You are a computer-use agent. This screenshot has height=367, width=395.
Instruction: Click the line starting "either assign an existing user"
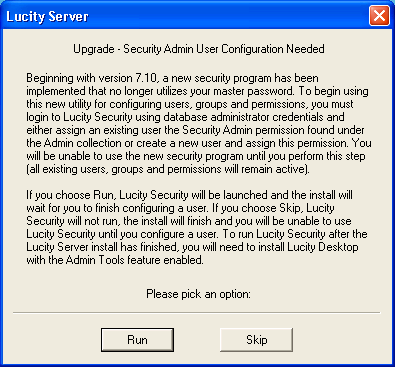[x=195, y=130]
